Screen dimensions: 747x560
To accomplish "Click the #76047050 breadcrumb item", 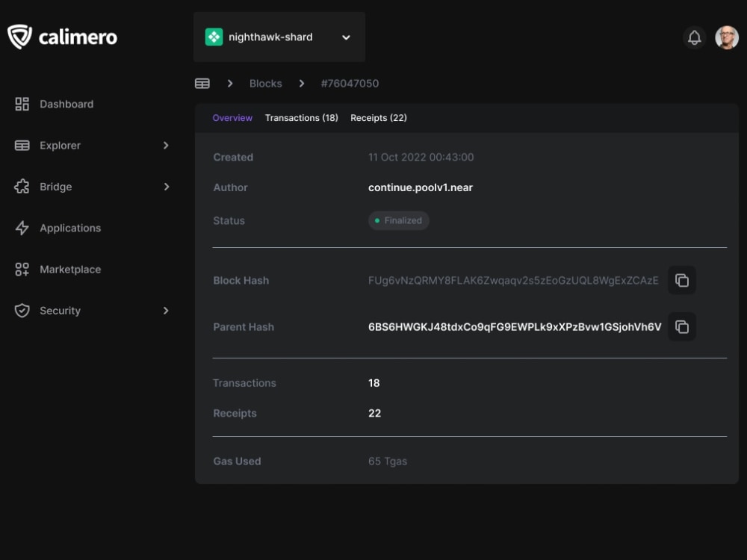I will [350, 84].
